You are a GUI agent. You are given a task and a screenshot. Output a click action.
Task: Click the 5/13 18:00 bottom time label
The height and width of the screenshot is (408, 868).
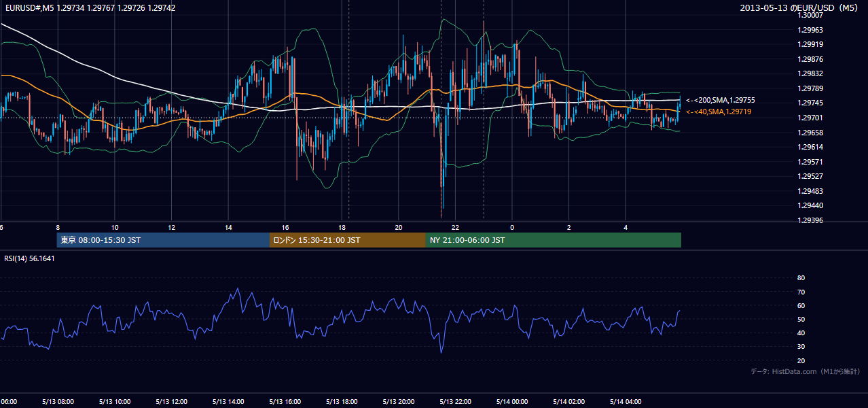(342, 402)
